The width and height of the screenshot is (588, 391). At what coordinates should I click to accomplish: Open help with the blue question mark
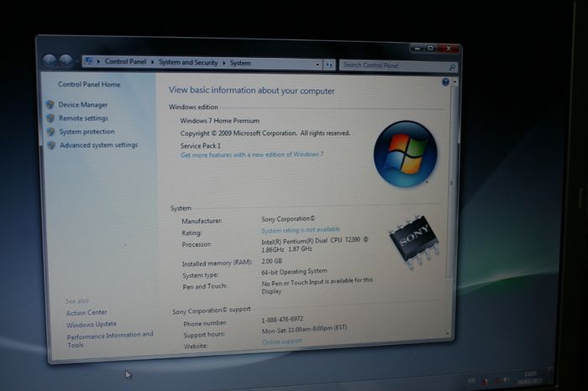click(445, 82)
